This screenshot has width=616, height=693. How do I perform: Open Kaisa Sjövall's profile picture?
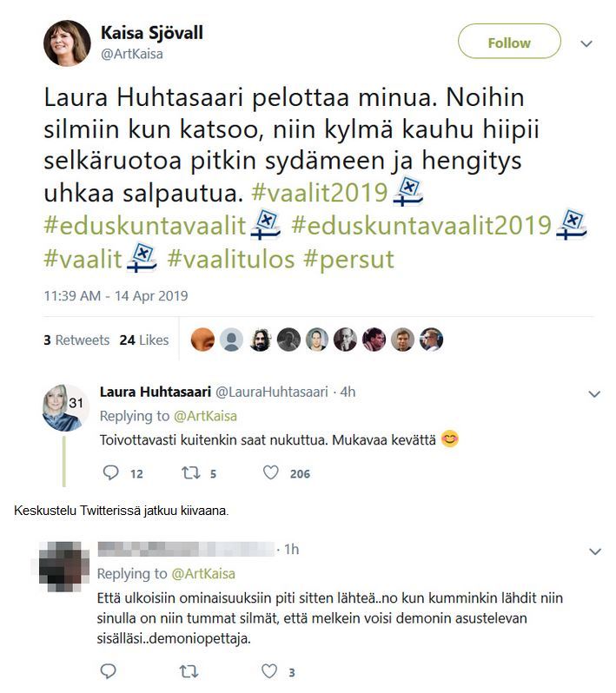click(x=67, y=43)
